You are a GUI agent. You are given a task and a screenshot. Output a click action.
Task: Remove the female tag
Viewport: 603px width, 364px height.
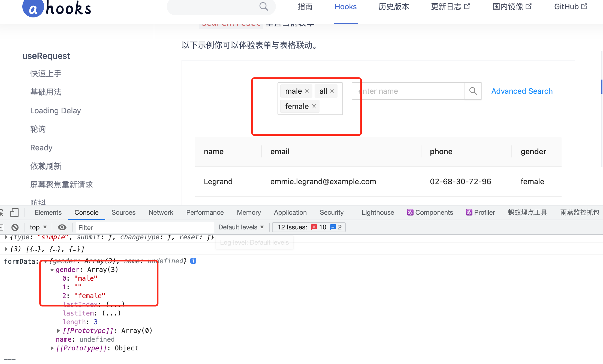click(314, 106)
